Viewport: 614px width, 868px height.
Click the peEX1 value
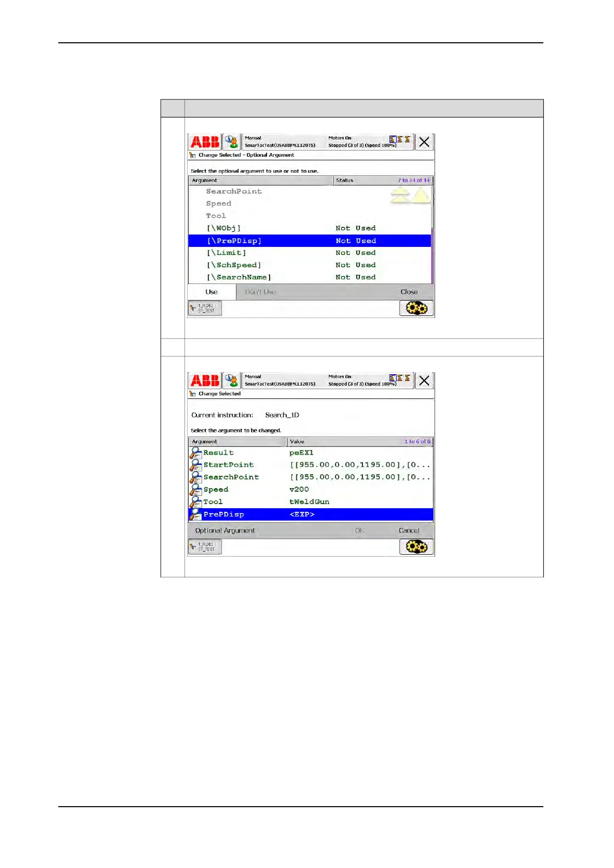click(x=302, y=453)
